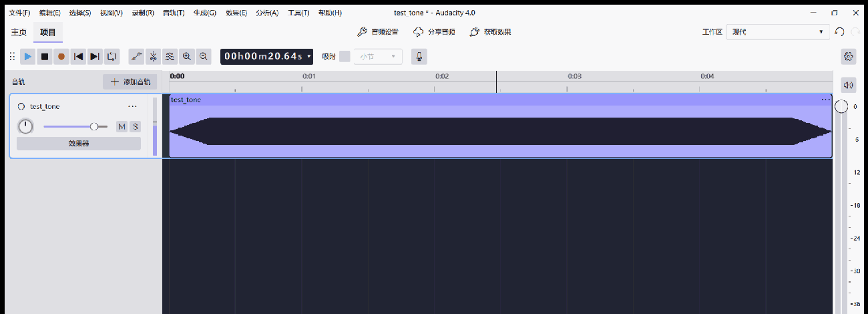The width and height of the screenshot is (868, 314).
Task: Open the 分析(A) menu
Action: [x=267, y=13]
